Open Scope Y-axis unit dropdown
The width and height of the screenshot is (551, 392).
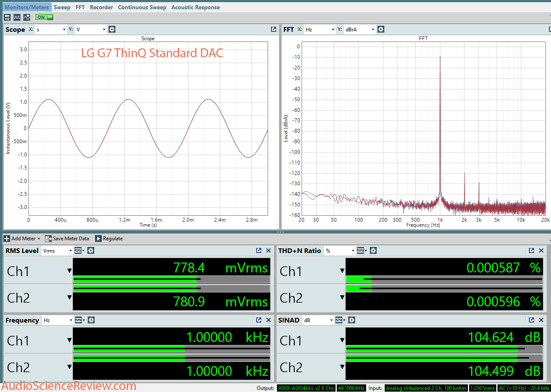91,29
